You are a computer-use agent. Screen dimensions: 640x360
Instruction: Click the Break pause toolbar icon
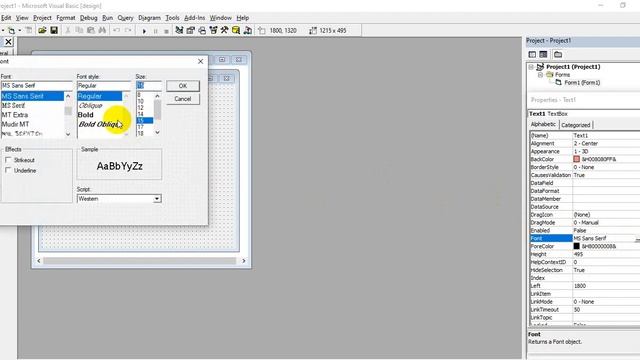click(x=155, y=31)
